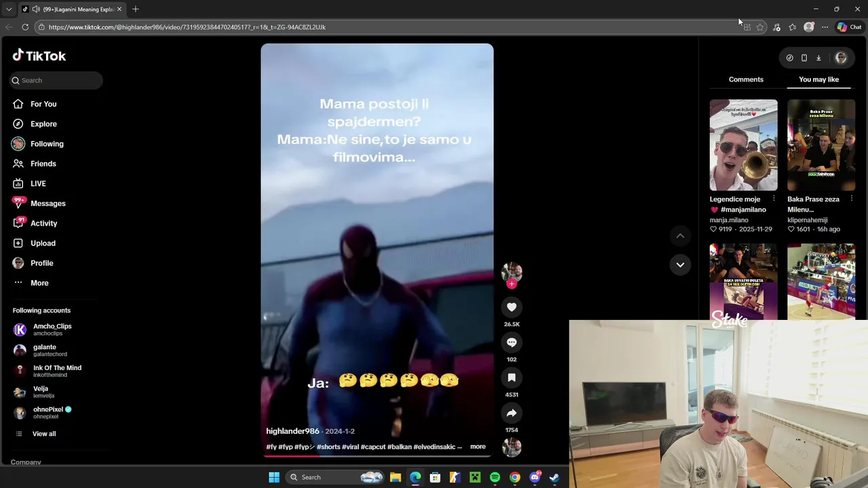
Task: Open options for Baka Prase video
Action: (x=852, y=199)
